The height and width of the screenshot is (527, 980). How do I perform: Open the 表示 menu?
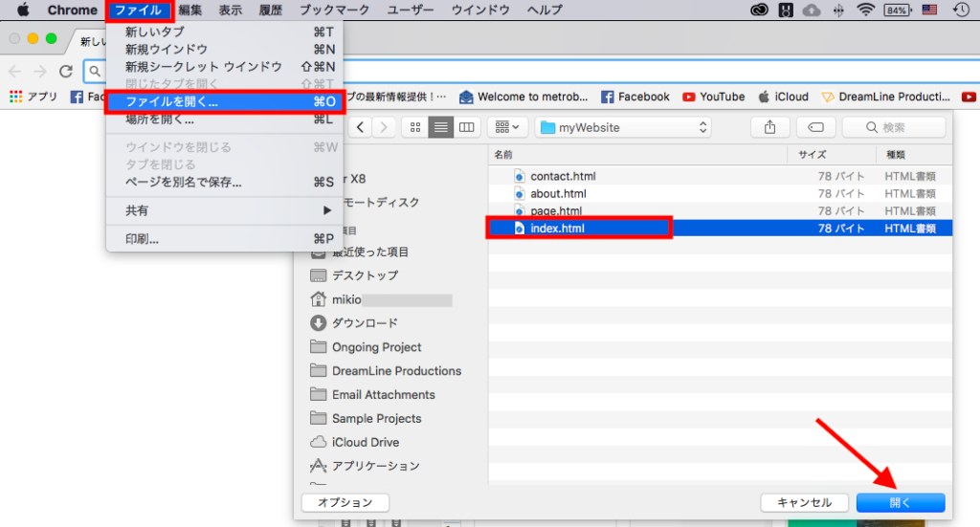coord(230,10)
